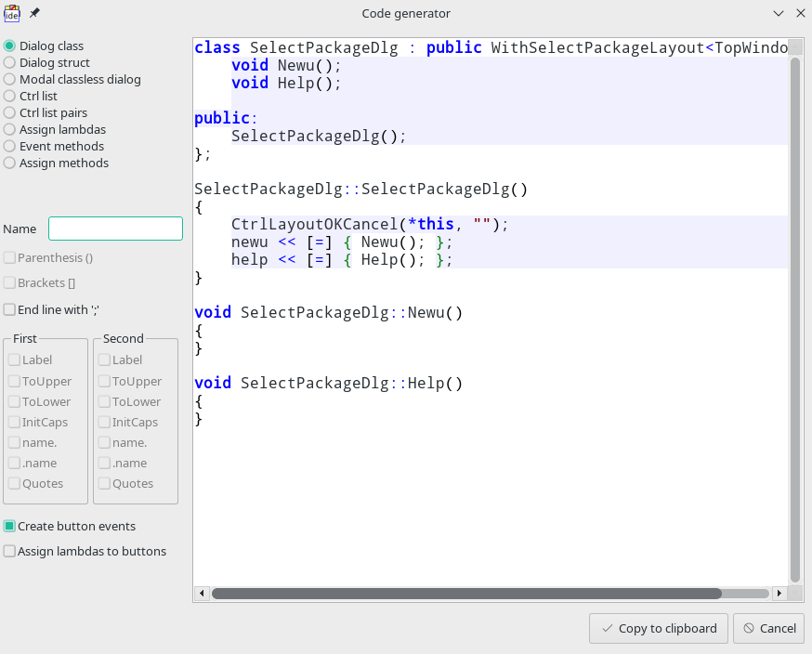Uncheck Create button events checkbox
The height and width of the screenshot is (654, 812).
pos(9,526)
